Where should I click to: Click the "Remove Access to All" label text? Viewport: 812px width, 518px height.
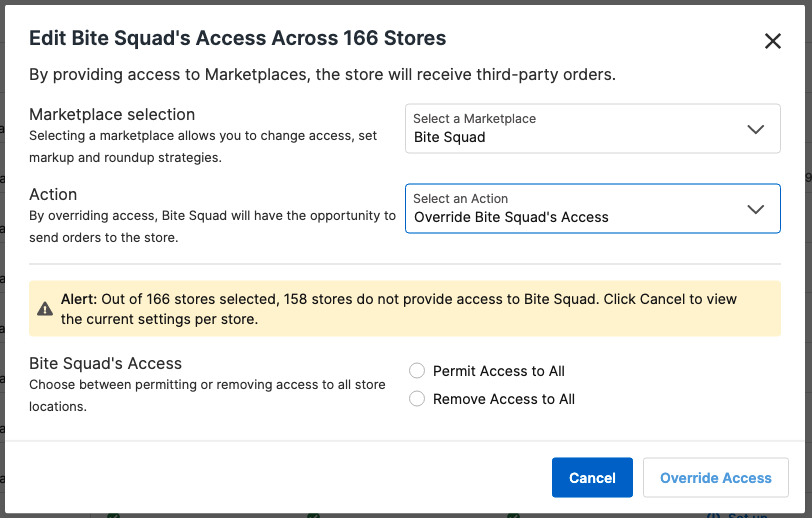click(x=503, y=399)
